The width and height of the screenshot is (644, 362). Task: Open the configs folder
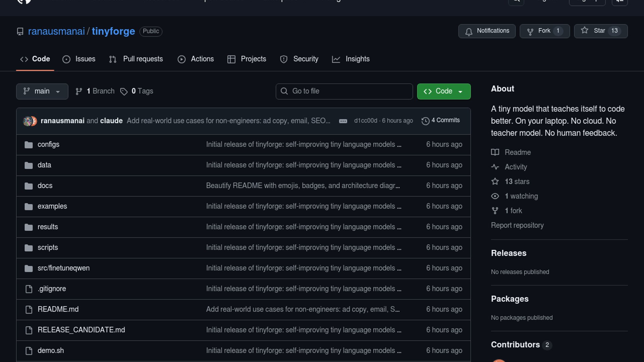(x=48, y=144)
